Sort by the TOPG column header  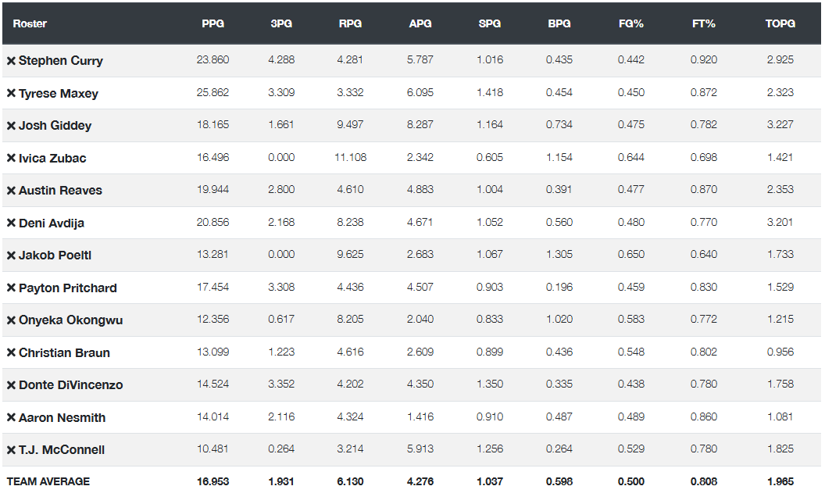(x=780, y=23)
